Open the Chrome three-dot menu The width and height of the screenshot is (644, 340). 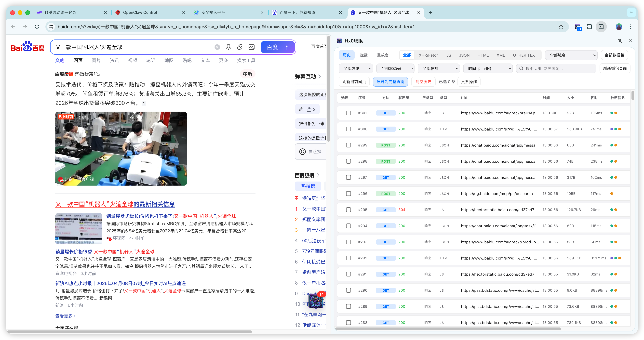[x=631, y=27]
